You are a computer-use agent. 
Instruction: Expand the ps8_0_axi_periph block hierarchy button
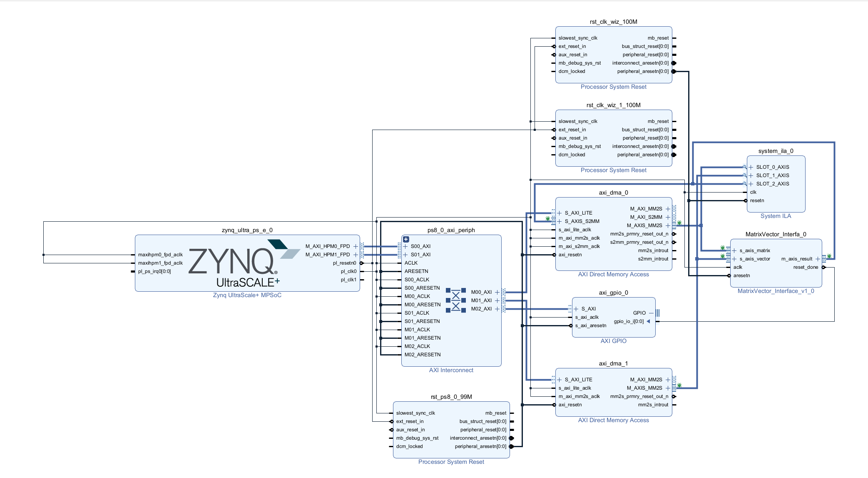pyautogui.click(x=406, y=239)
